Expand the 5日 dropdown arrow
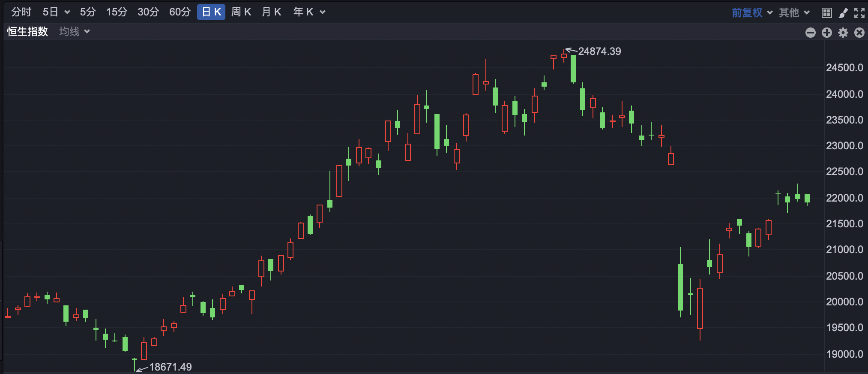 (67, 12)
